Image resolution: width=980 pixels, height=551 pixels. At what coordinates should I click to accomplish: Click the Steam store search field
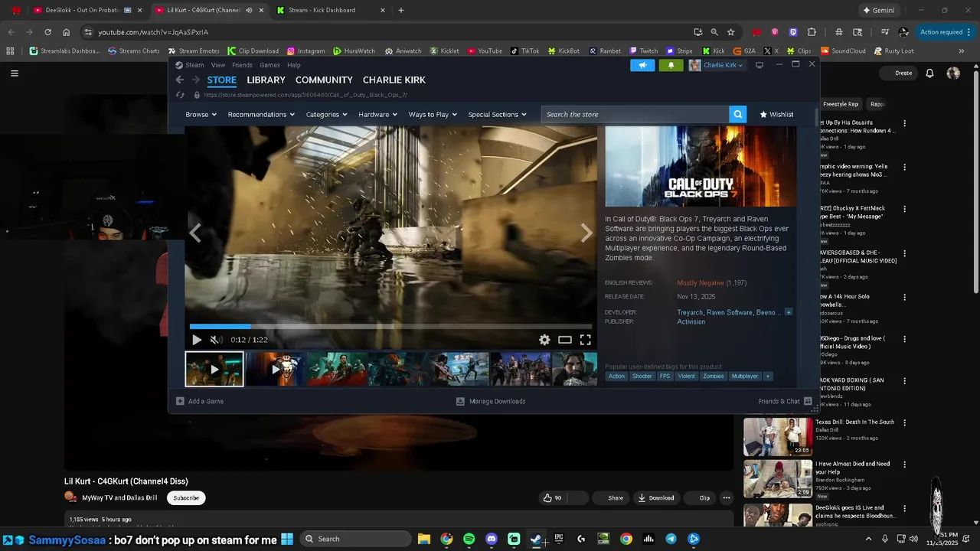point(635,114)
